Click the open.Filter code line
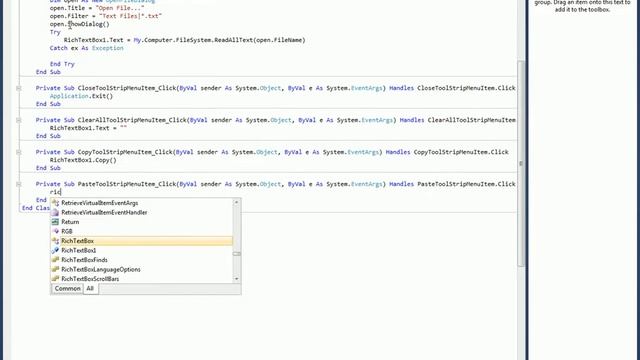The height and width of the screenshot is (360, 640). tap(106, 16)
